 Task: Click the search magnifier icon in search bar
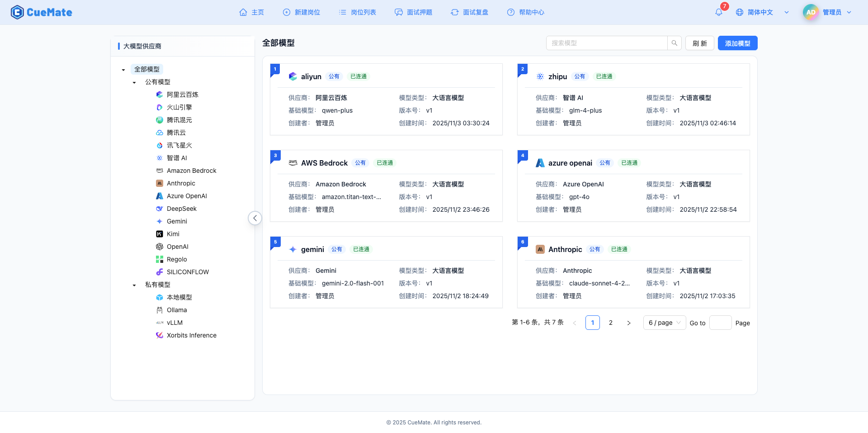[x=674, y=43]
